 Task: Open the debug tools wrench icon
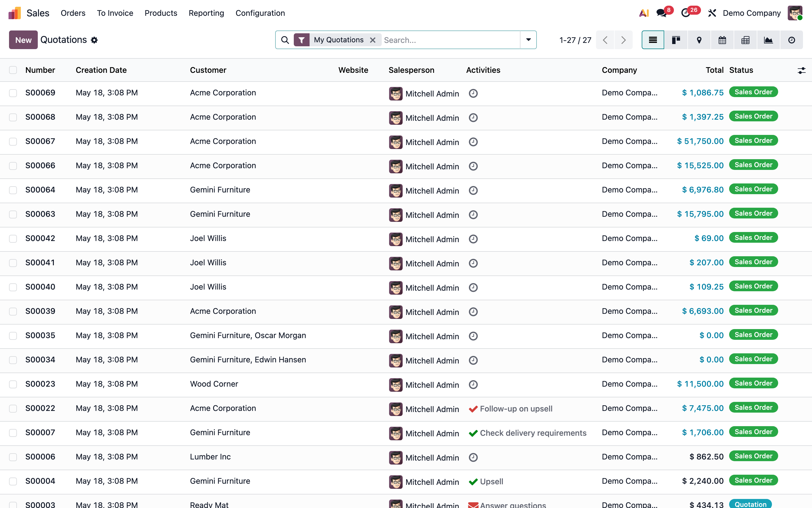tap(712, 13)
